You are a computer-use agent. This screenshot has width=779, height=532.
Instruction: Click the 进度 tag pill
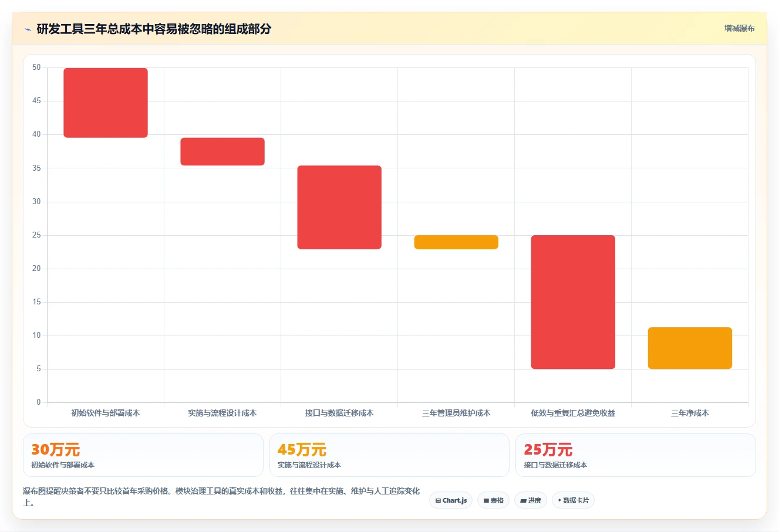[531, 500]
